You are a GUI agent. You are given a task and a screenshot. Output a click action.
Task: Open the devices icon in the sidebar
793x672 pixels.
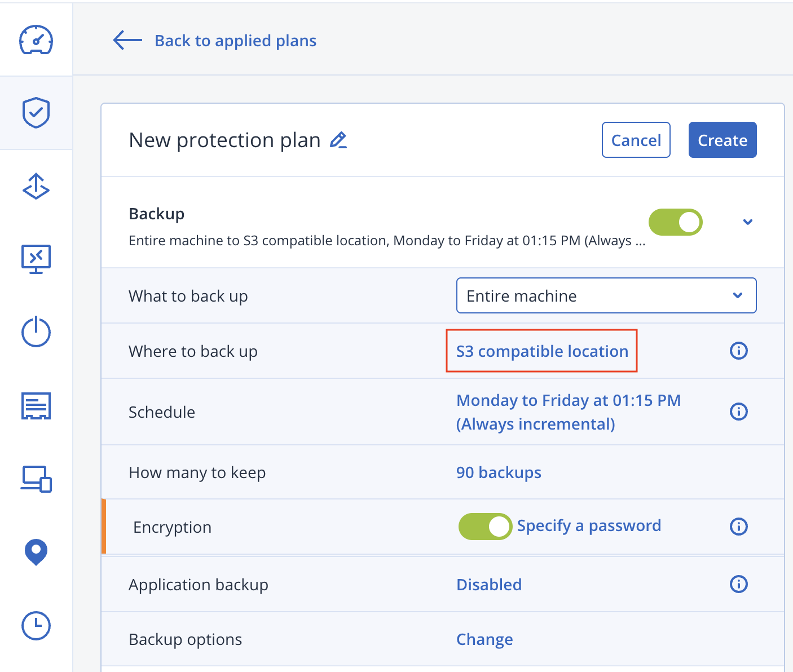pyautogui.click(x=36, y=480)
